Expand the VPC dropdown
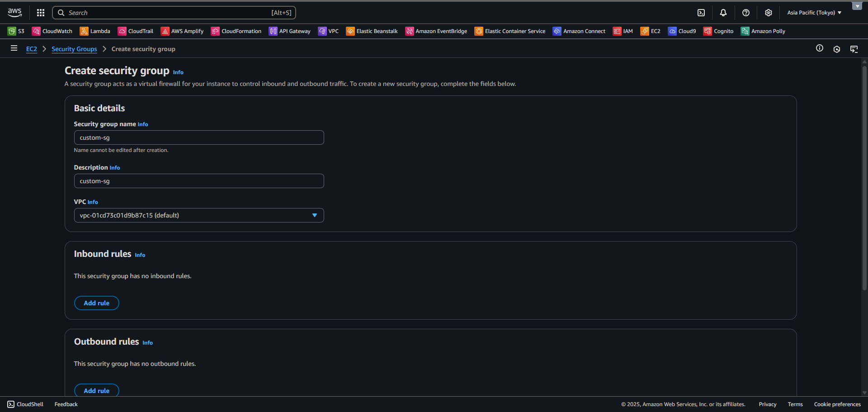This screenshot has height=412, width=868. tap(199, 215)
